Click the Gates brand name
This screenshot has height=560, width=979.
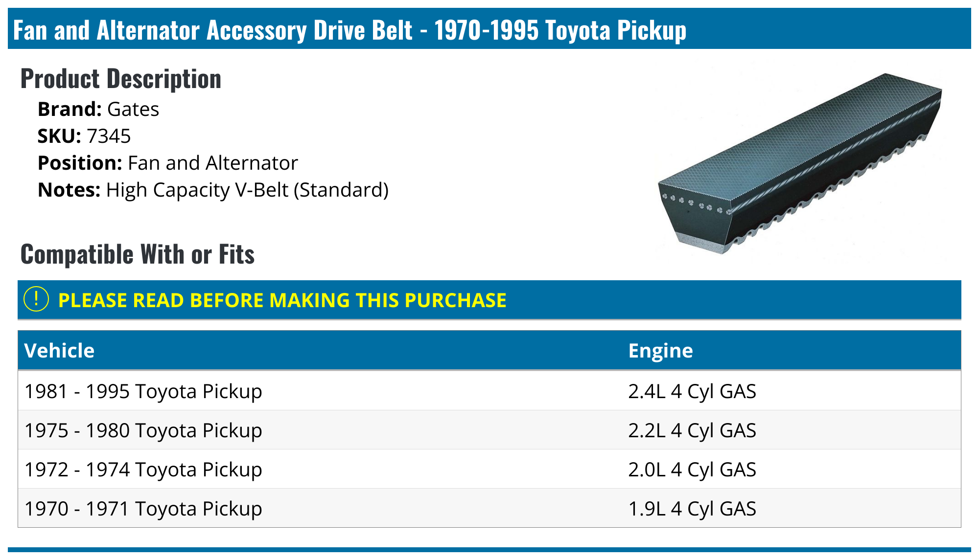click(x=133, y=110)
